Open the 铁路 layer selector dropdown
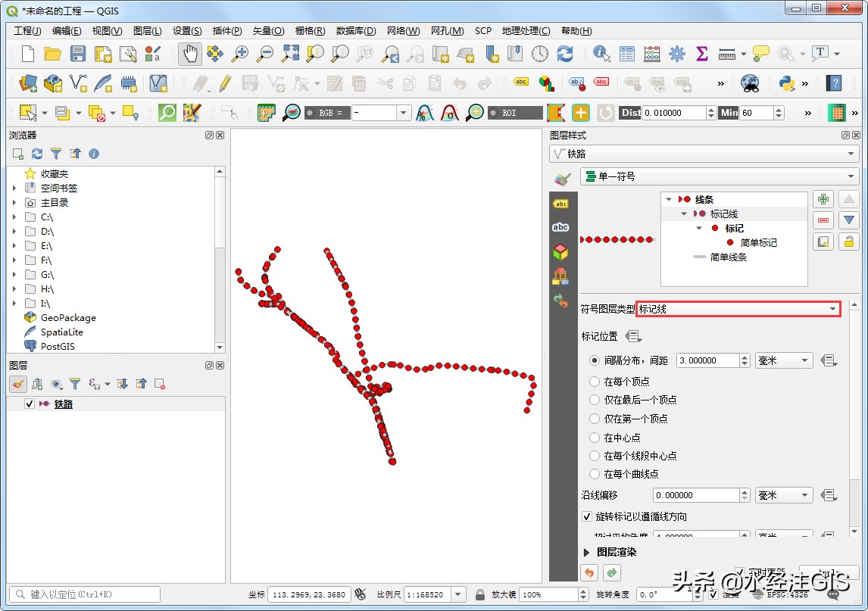Viewport: 868px width, 611px height. pos(704,154)
